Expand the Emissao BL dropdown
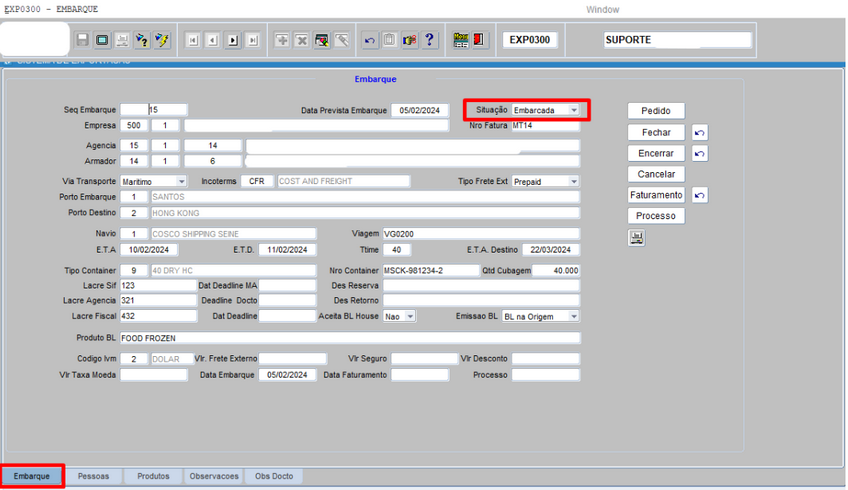The image size is (848, 490). (x=573, y=316)
